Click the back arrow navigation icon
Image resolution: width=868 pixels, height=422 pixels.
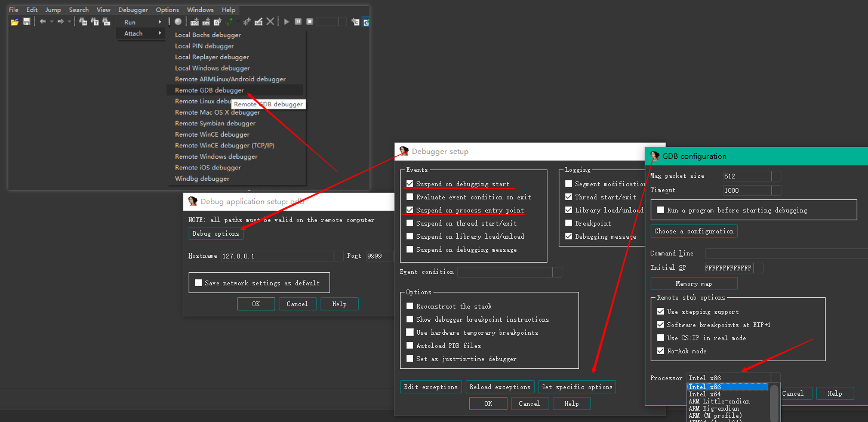point(43,22)
